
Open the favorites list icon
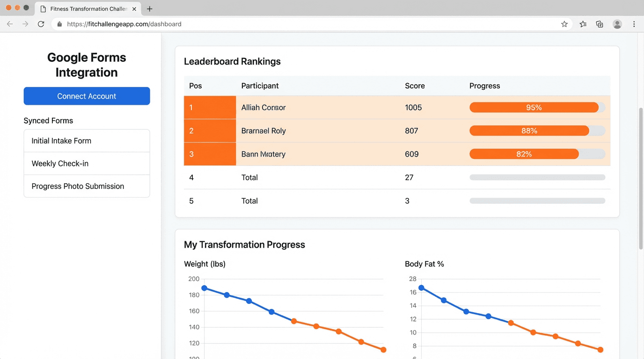(583, 24)
